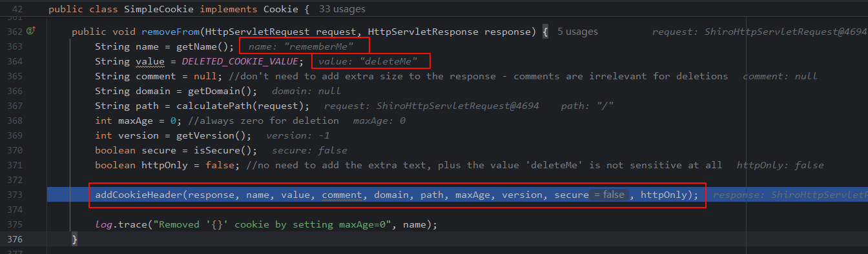868x254 pixels.
Task: Click the inline debug hint 'version: -1'
Action: coord(298,135)
